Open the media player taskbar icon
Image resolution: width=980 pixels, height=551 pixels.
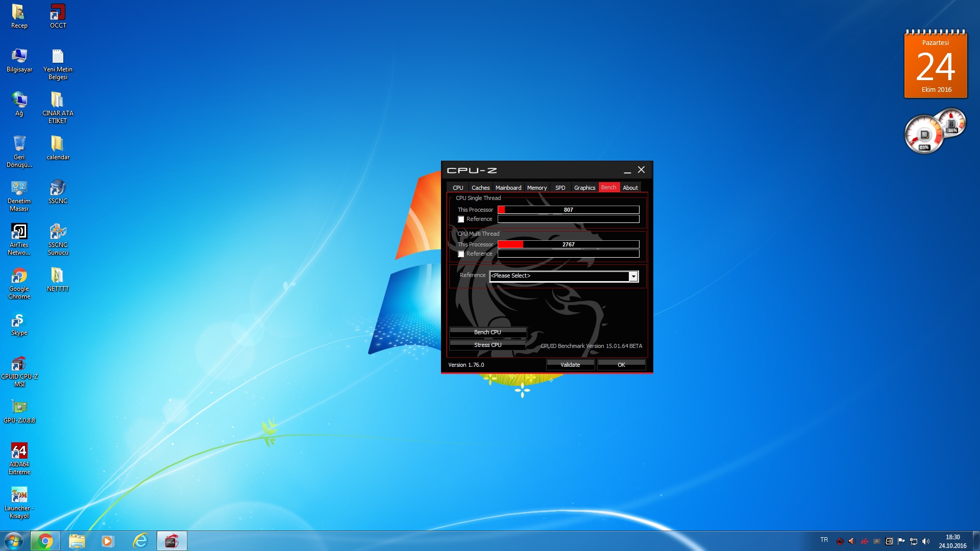coord(108,541)
